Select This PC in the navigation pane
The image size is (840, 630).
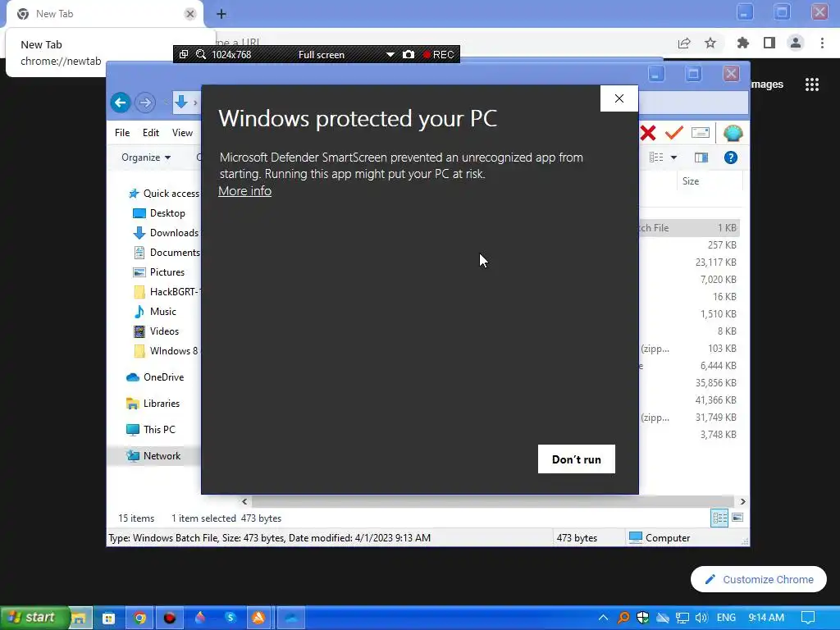click(151, 430)
